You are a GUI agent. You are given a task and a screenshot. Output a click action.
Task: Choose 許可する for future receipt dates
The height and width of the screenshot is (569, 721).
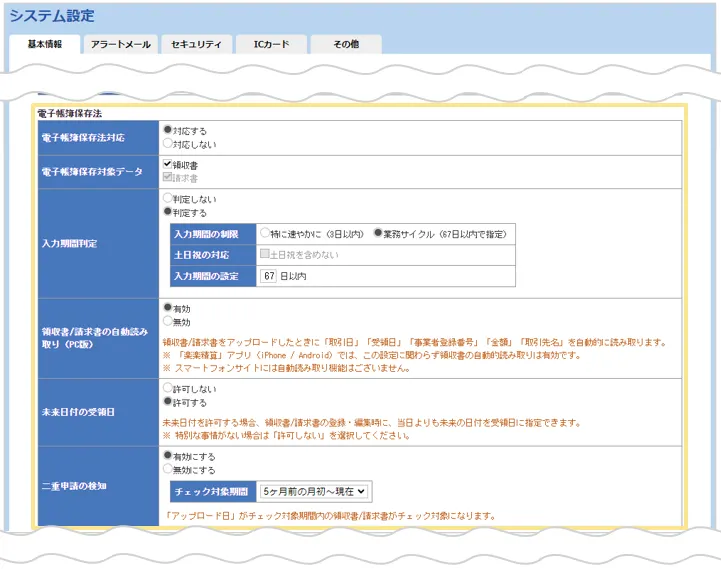(168, 400)
